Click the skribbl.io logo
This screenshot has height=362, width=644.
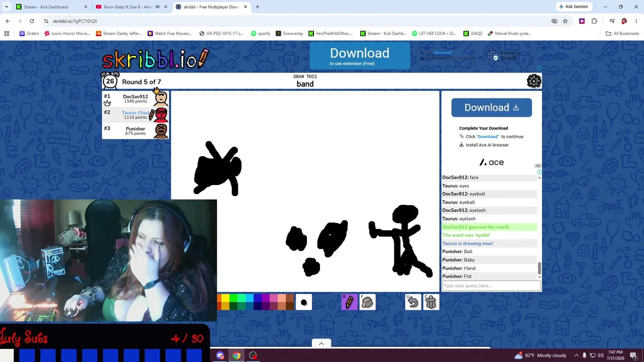click(x=155, y=59)
